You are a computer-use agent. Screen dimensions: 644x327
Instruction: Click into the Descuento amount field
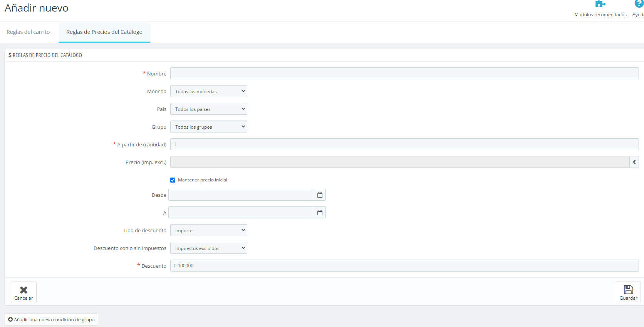click(404, 266)
